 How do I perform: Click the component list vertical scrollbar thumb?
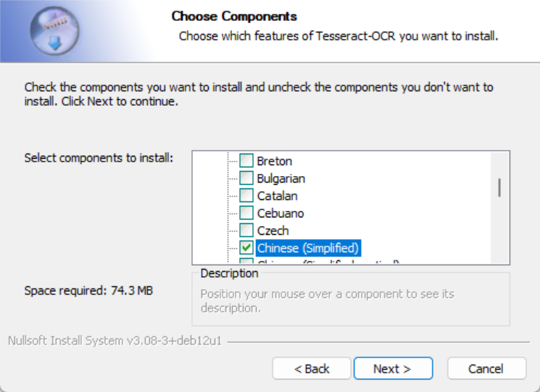pos(499,187)
